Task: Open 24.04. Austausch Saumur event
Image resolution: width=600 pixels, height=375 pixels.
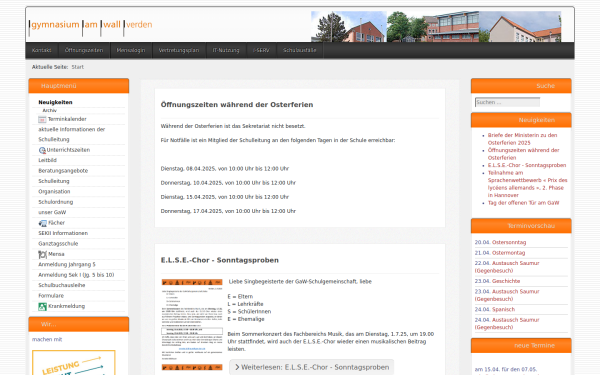Action: (507, 323)
